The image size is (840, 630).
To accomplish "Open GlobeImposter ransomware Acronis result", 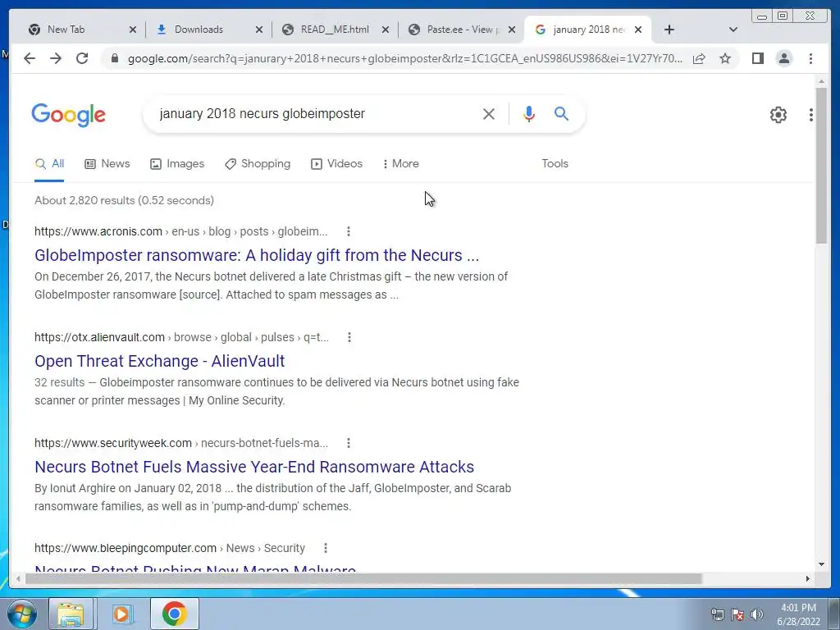I will (x=257, y=256).
